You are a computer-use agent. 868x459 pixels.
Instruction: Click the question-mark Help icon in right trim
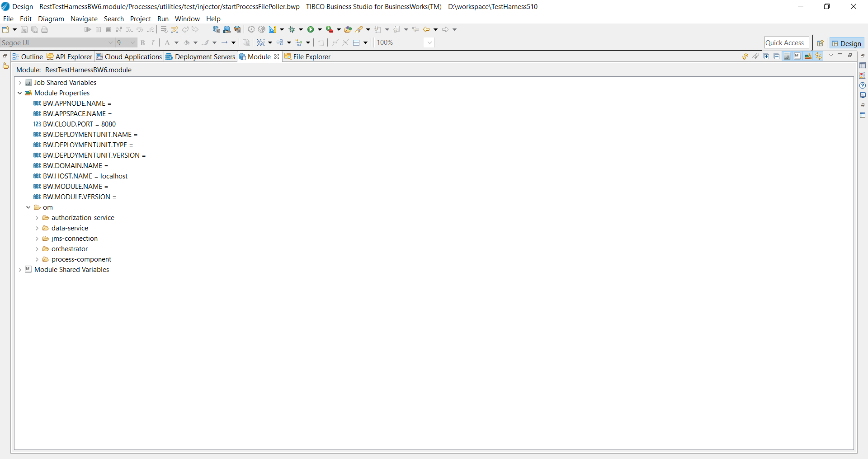(x=863, y=85)
